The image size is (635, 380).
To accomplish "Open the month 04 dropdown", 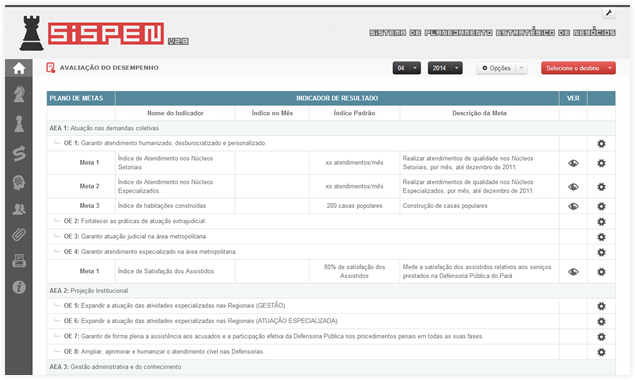I will tap(407, 68).
